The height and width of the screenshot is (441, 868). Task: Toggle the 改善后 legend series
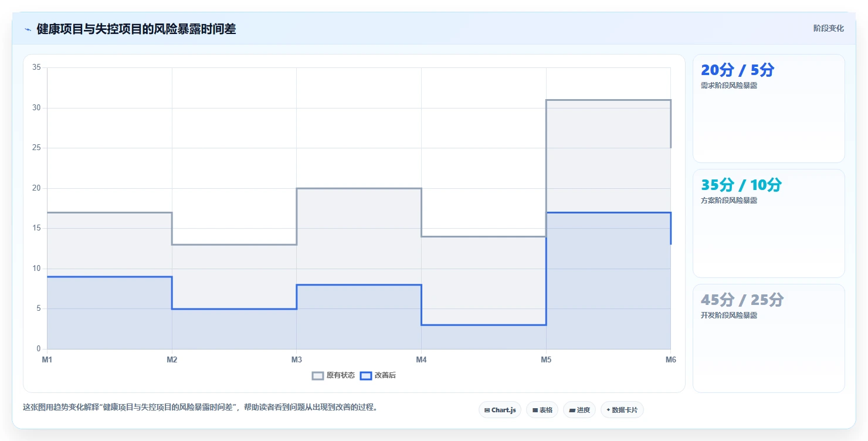378,375
